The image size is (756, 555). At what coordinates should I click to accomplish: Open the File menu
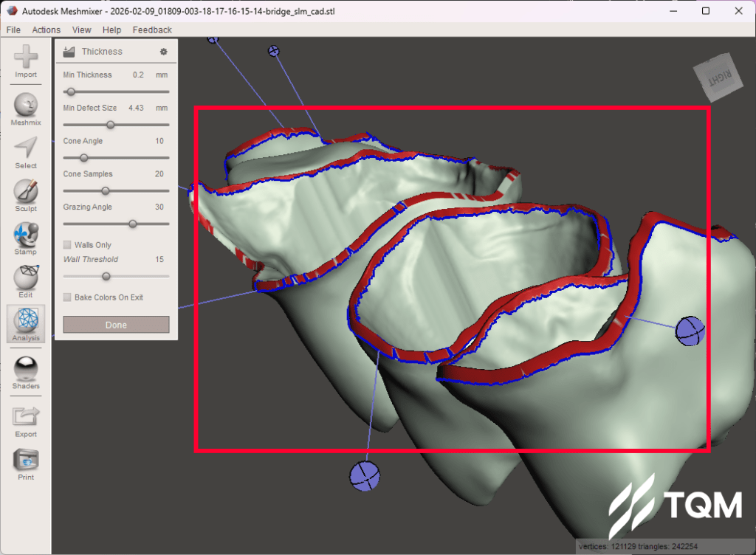click(13, 30)
